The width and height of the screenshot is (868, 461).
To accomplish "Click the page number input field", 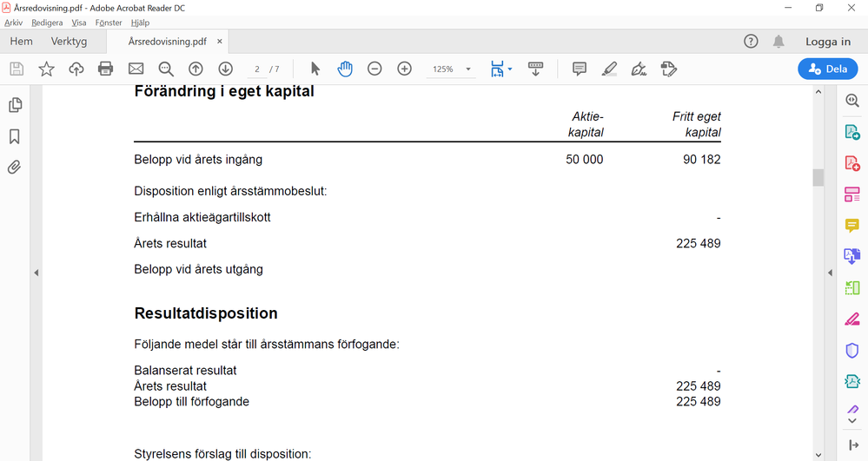I will tap(256, 69).
